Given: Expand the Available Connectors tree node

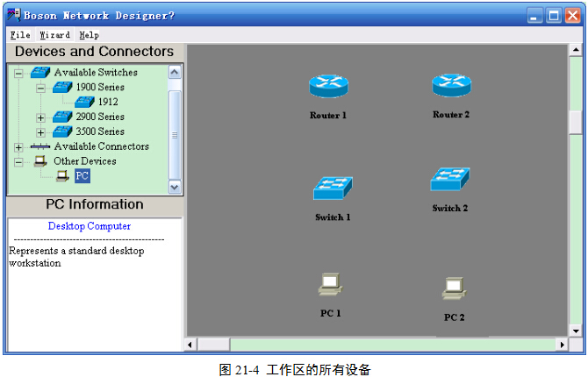Looking at the screenshot, I should (x=18, y=147).
